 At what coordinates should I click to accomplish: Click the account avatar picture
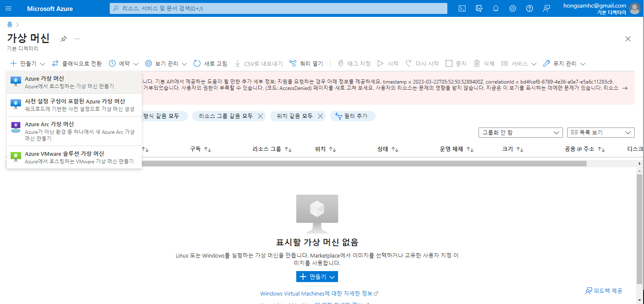click(634, 8)
